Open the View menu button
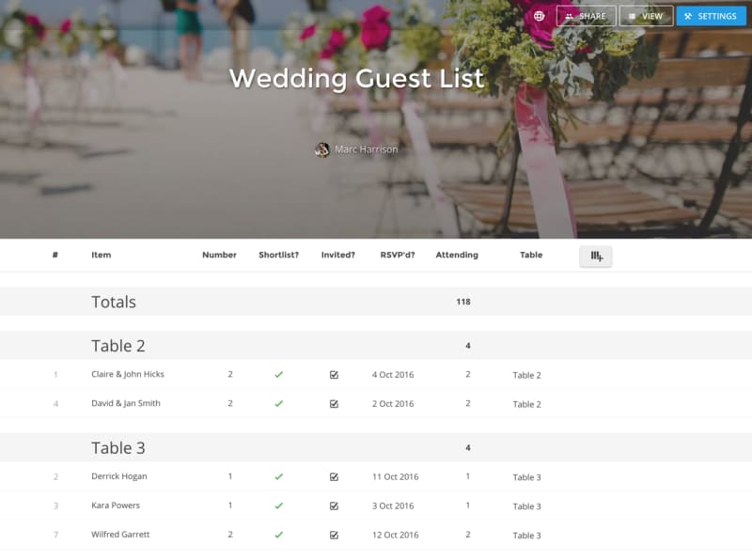The width and height of the screenshot is (752, 560). tap(646, 16)
